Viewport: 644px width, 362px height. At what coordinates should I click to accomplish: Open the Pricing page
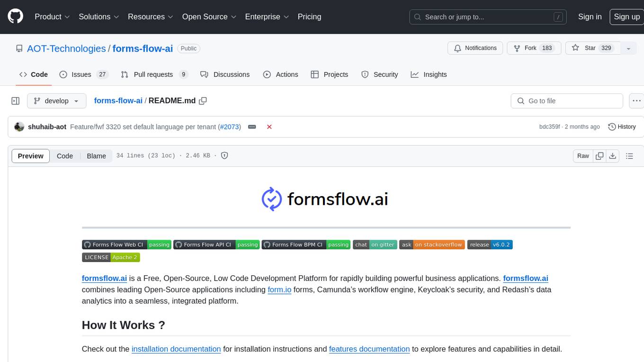coord(309,17)
